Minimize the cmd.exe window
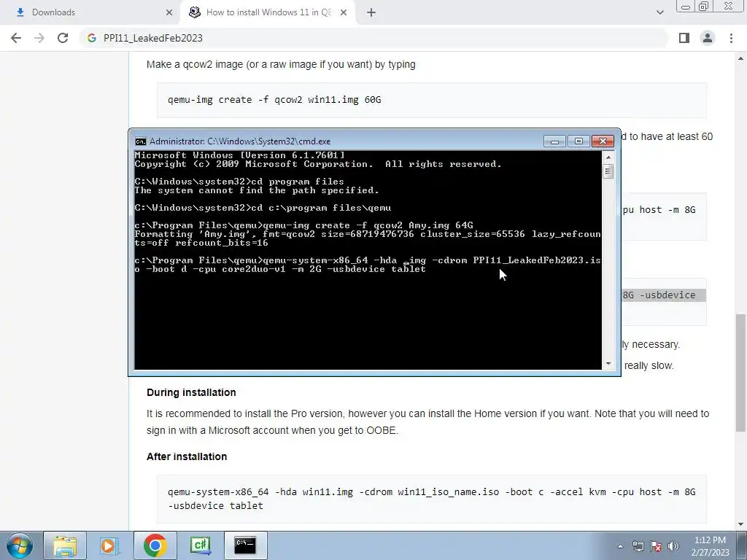The image size is (747, 560). 554,141
